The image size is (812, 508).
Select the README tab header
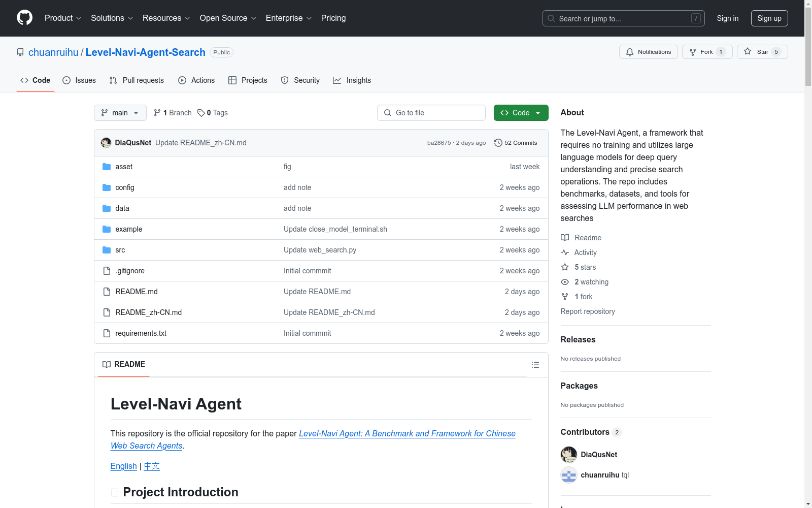coord(124,364)
